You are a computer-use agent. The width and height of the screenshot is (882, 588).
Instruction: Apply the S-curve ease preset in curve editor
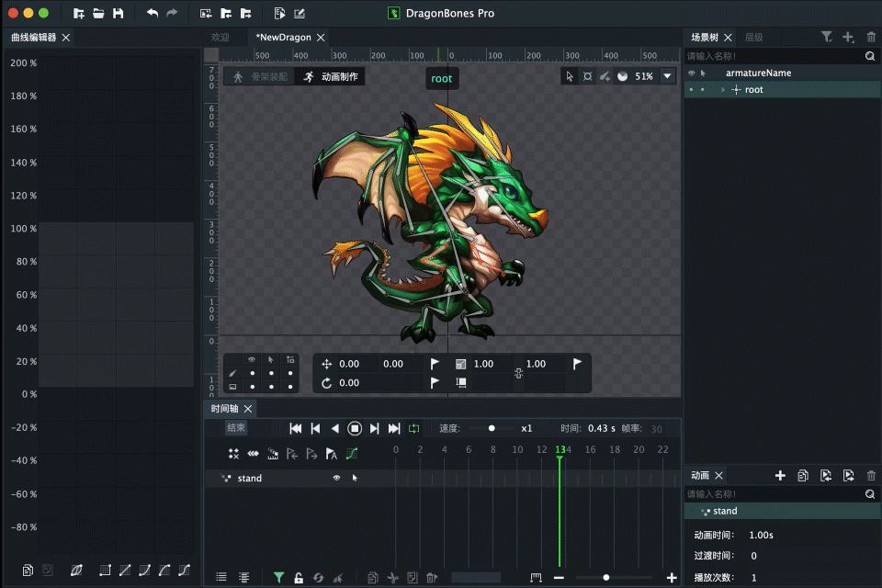coord(184,571)
